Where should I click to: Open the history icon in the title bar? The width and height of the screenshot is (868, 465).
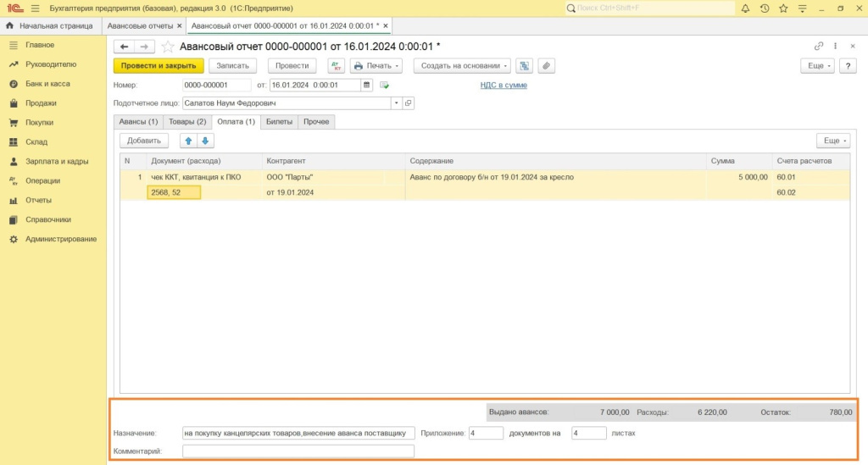click(x=765, y=8)
